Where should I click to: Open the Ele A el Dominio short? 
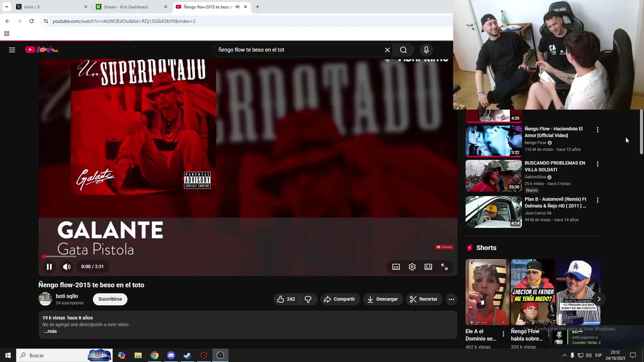click(x=487, y=292)
